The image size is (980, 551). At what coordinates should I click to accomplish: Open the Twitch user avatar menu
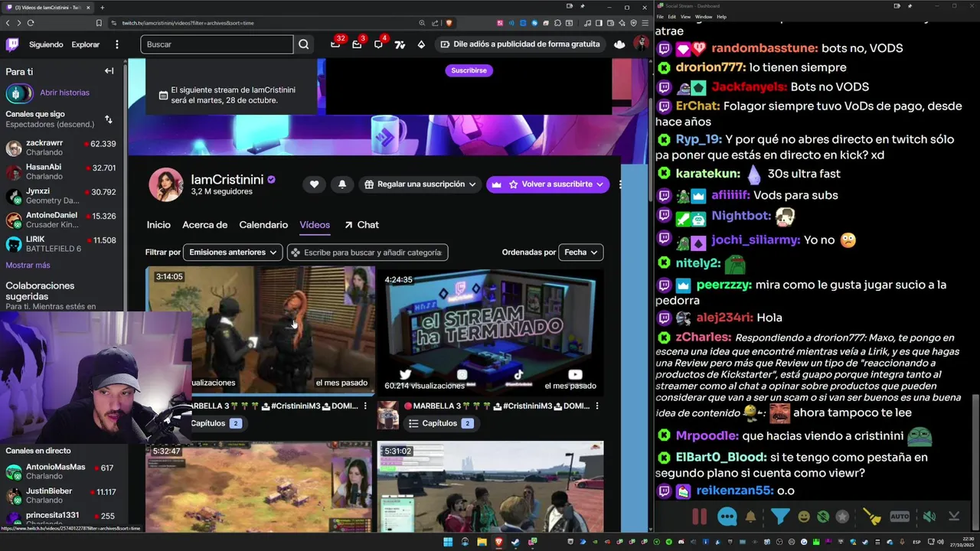pyautogui.click(x=641, y=44)
